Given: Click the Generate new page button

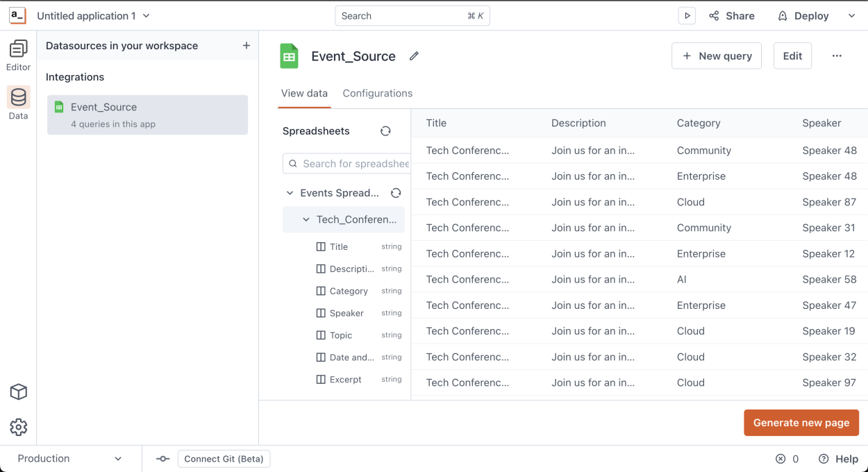Looking at the screenshot, I should pos(801,422).
